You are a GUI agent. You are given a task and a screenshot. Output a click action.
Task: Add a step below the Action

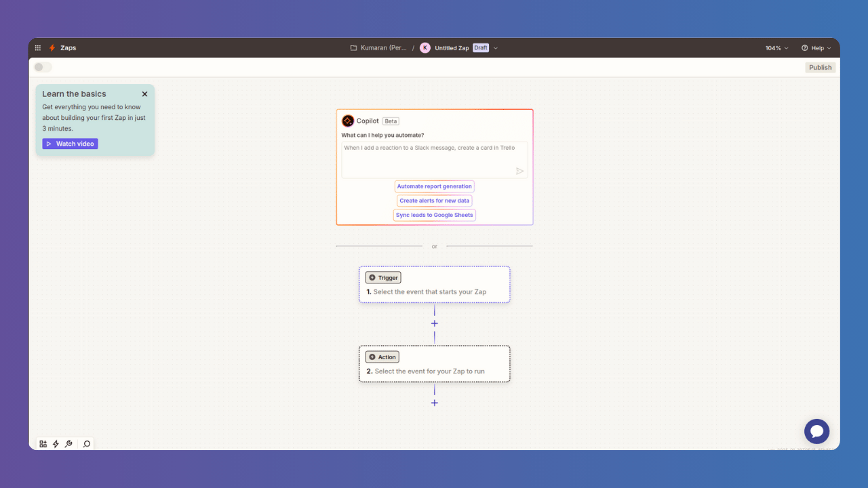point(435,403)
